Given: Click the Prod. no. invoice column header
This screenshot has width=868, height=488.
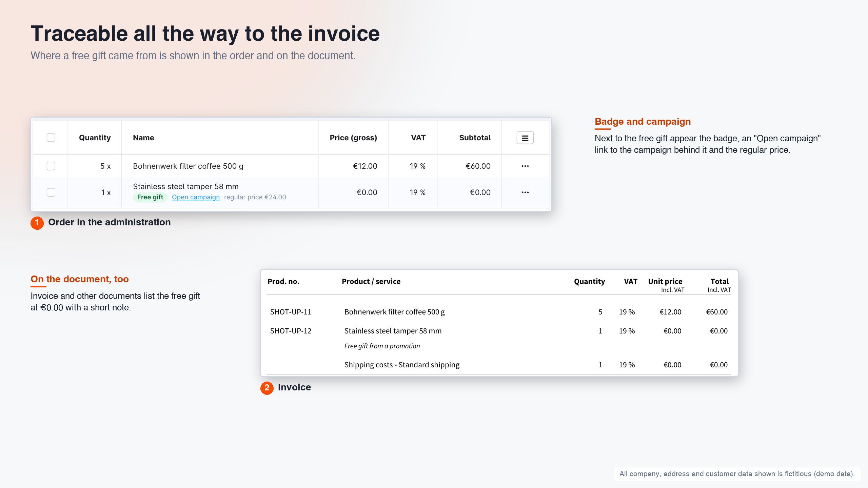Looking at the screenshot, I should coord(283,281).
